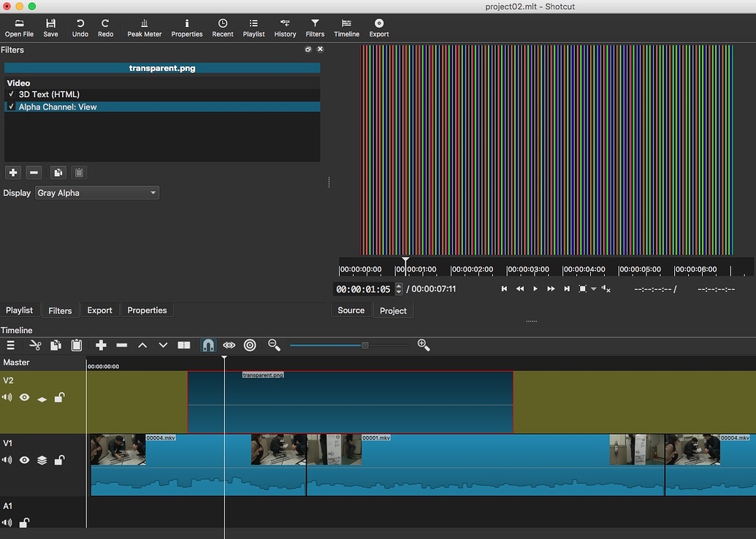Viewport: 756px width, 539px height.
Task: Open the timeline hamburger menu
Action: (x=11, y=345)
